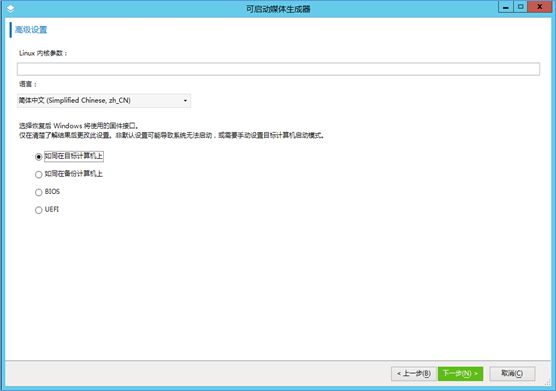Choose the BIOS firmware radio button

pos(39,192)
